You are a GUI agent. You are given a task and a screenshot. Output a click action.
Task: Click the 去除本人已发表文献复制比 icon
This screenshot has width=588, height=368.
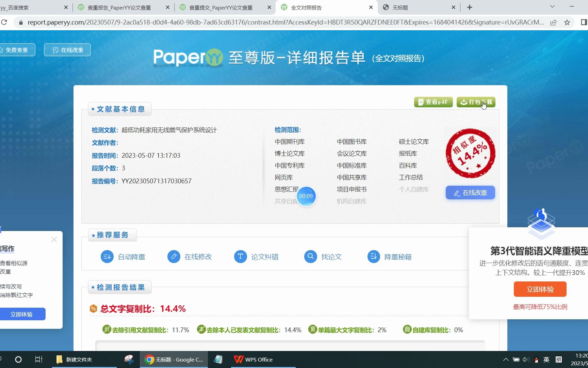pos(201,329)
